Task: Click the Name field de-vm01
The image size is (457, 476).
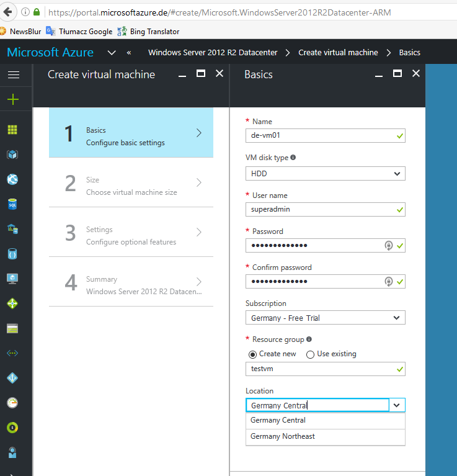Action: pyautogui.click(x=325, y=135)
